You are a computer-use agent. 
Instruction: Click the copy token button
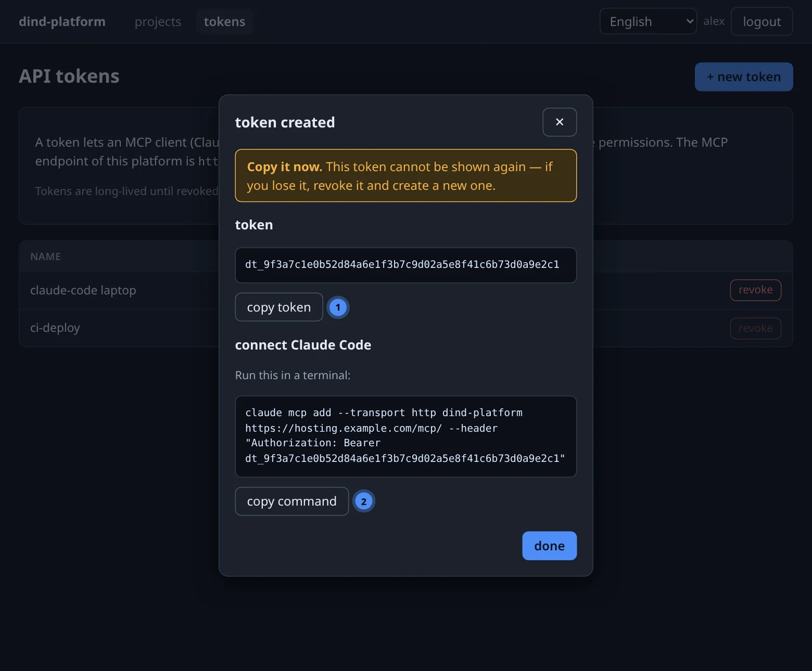(279, 307)
